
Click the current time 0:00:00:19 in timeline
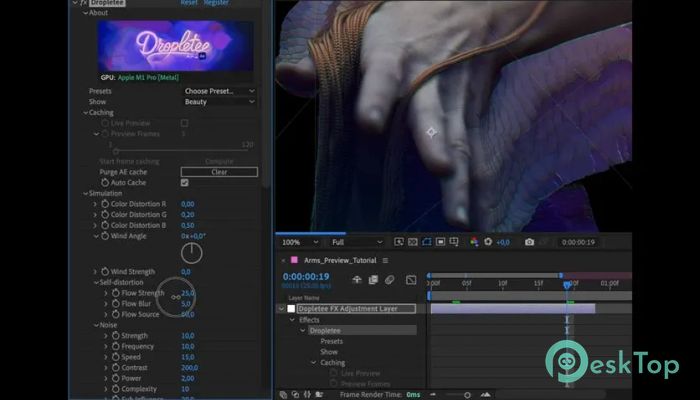click(306, 276)
